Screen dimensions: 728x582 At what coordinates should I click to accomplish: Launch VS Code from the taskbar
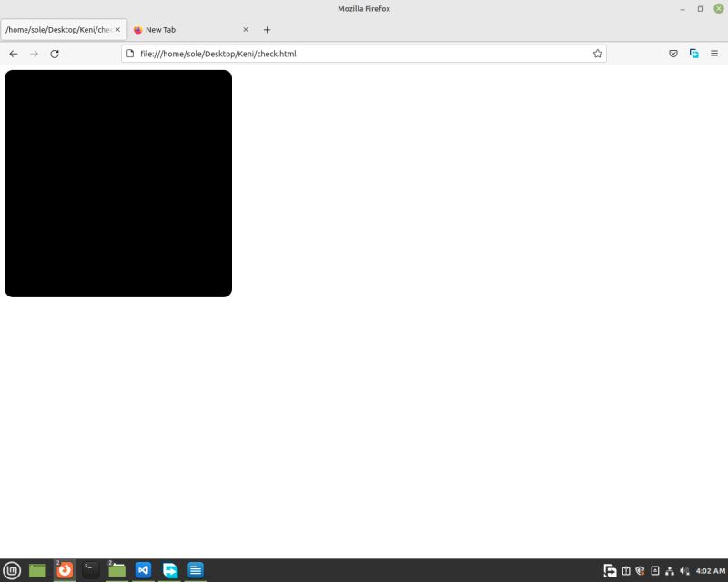pyautogui.click(x=143, y=570)
